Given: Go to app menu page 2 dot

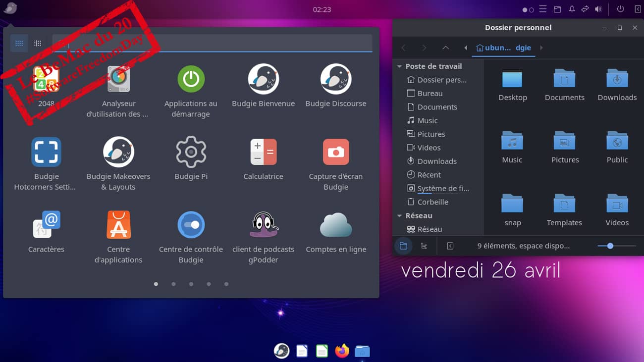Looking at the screenshot, I should pos(173,284).
